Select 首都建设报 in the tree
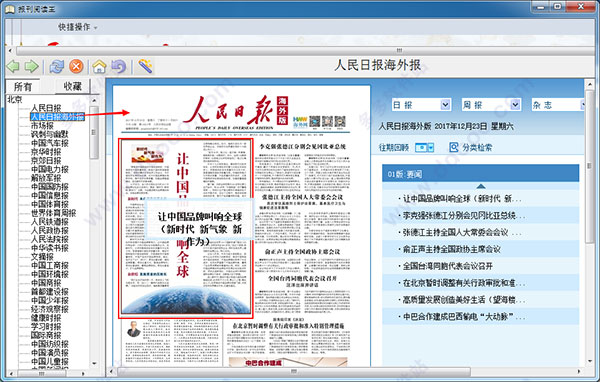The width and height of the screenshot is (600, 382). [x=50, y=292]
